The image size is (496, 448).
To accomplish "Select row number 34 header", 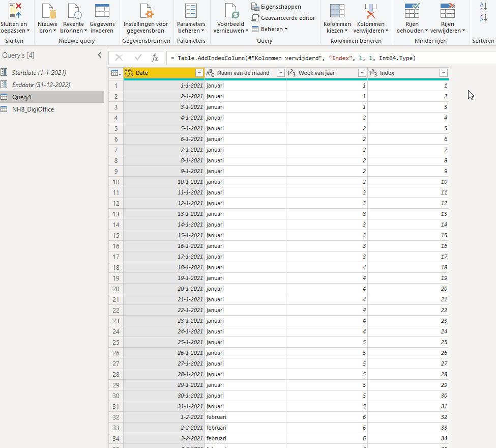I will [116, 438].
